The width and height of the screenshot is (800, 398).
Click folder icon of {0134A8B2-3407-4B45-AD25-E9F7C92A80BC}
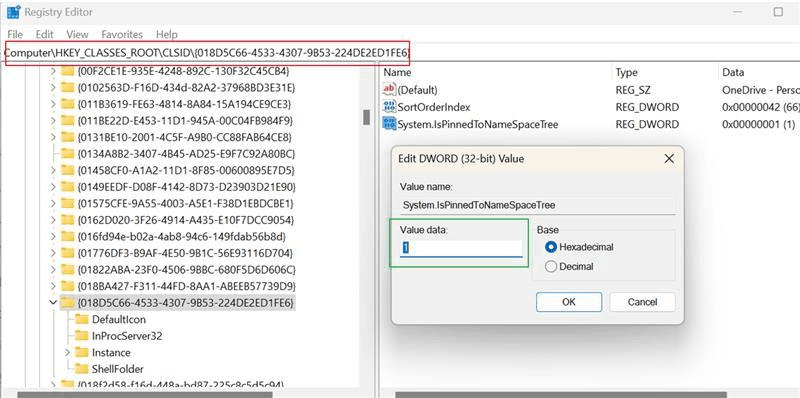click(67, 154)
